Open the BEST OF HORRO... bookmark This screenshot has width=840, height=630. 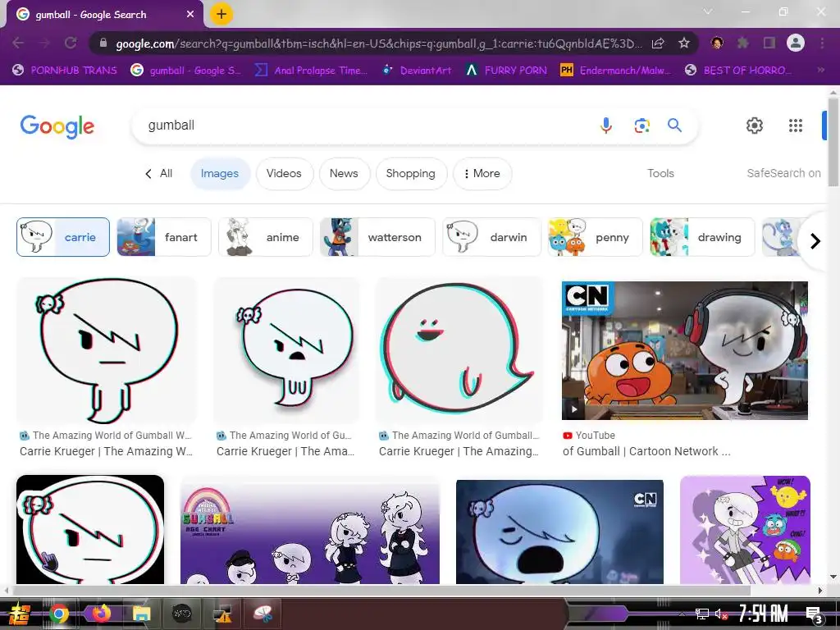point(737,71)
